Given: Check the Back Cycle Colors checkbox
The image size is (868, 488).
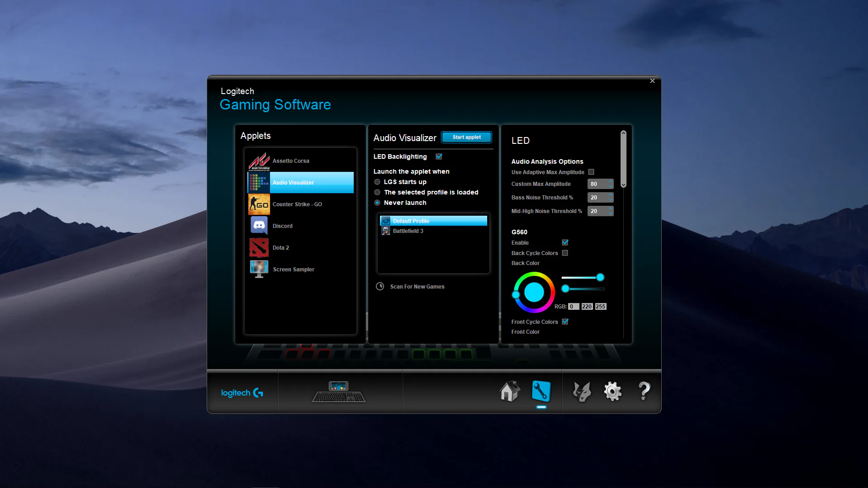Looking at the screenshot, I should pyautogui.click(x=565, y=253).
